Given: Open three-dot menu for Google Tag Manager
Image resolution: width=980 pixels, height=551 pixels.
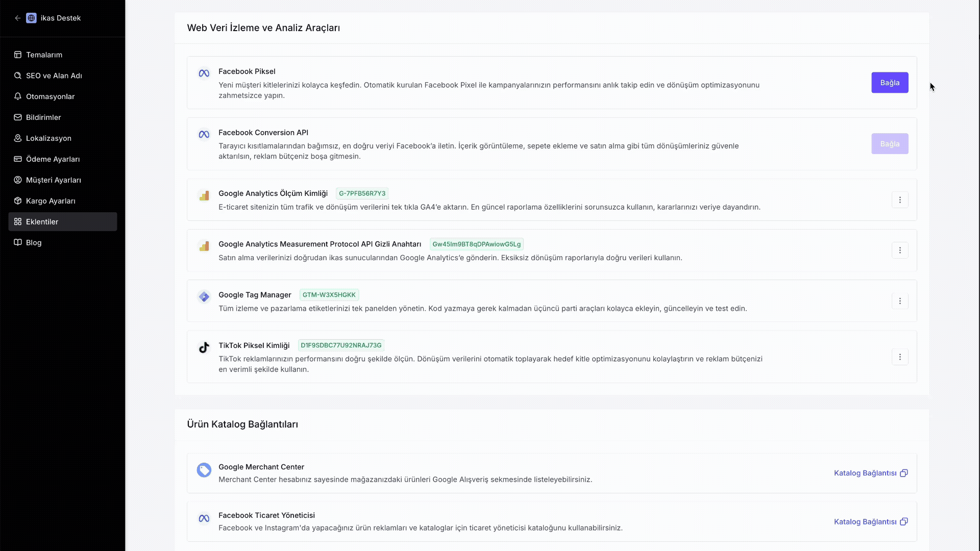Looking at the screenshot, I should click(x=900, y=301).
